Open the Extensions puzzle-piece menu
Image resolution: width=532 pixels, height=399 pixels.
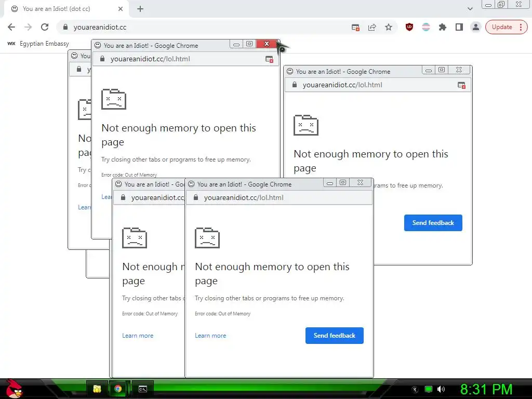[x=443, y=27]
